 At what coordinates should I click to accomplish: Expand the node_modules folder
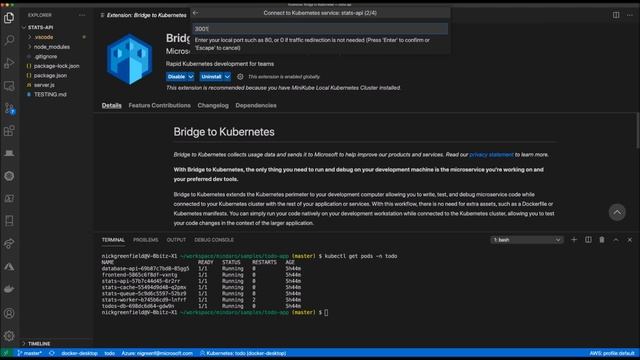pyautogui.click(x=52, y=47)
